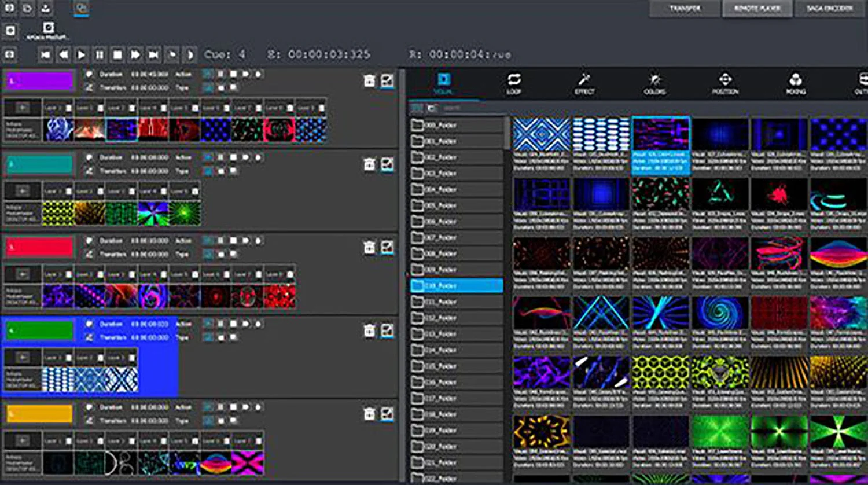
Task: Click the TRANSFER button
Action: pyautogui.click(x=685, y=9)
